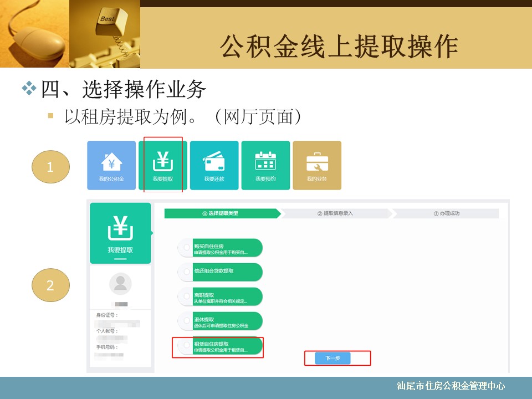Viewport: 532px width, 399px height.
Task: Select the 租赁自住房提取 radio option
Action: tap(186, 346)
